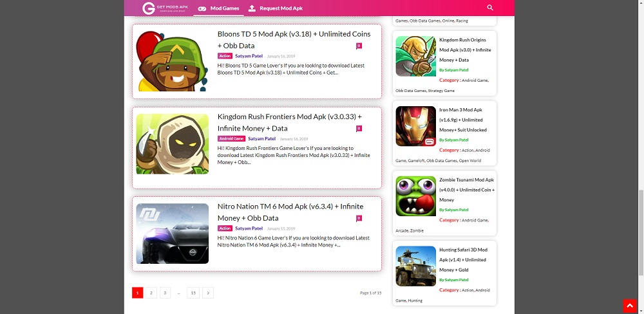644x314 pixels.
Task: Jump to last page 15
Action: pyautogui.click(x=193, y=293)
